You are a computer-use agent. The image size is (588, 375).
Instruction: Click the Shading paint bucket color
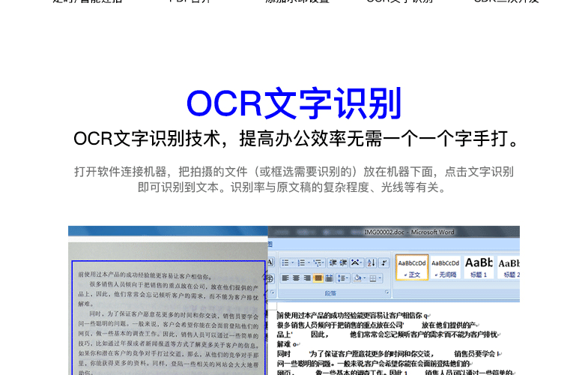click(x=357, y=278)
